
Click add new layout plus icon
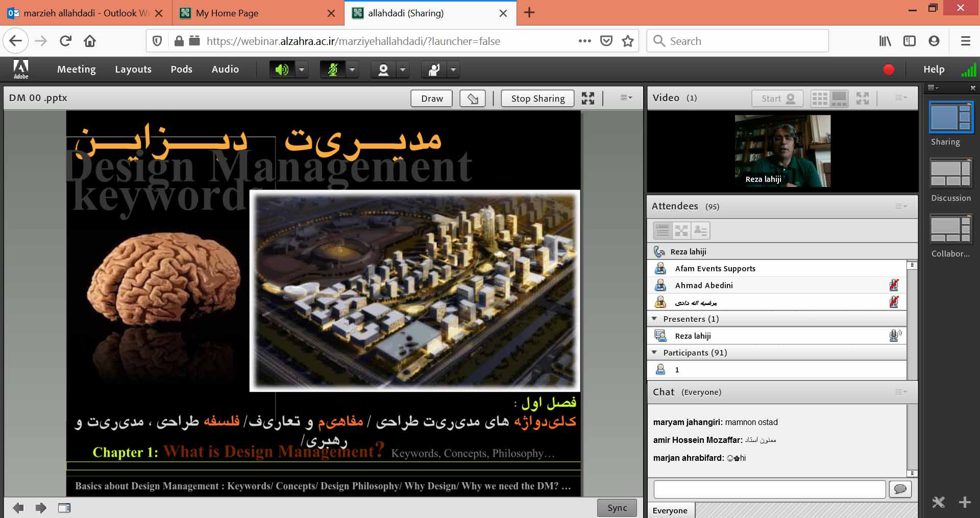(965, 502)
